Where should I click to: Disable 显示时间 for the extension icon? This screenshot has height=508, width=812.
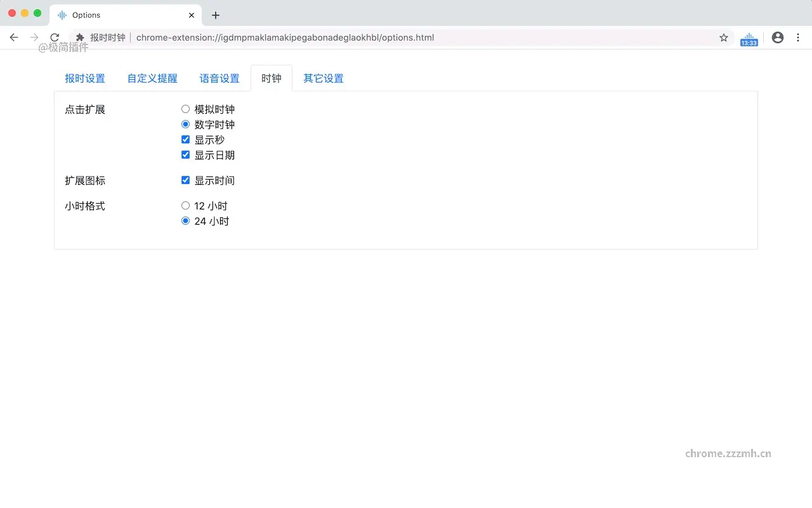[x=185, y=180]
